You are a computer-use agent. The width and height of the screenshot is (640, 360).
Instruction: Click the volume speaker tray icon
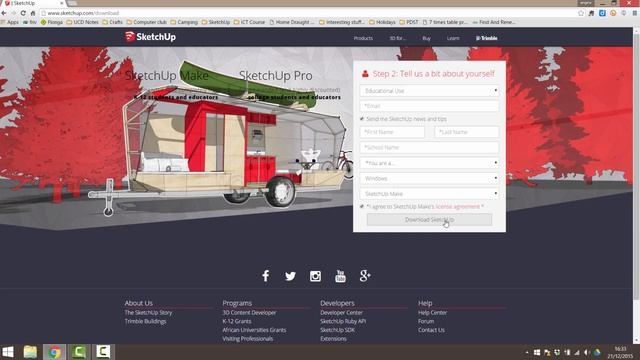pyautogui.click(x=587, y=352)
